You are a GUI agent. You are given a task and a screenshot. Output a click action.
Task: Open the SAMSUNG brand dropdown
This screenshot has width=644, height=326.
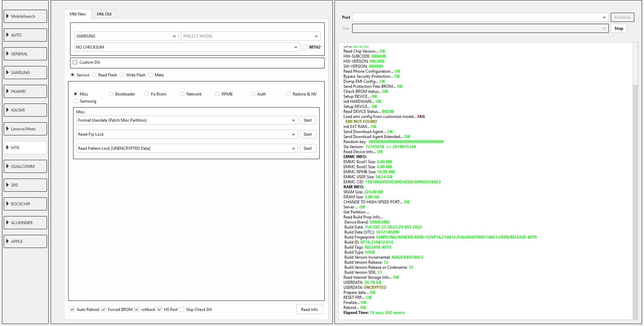pos(174,36)
